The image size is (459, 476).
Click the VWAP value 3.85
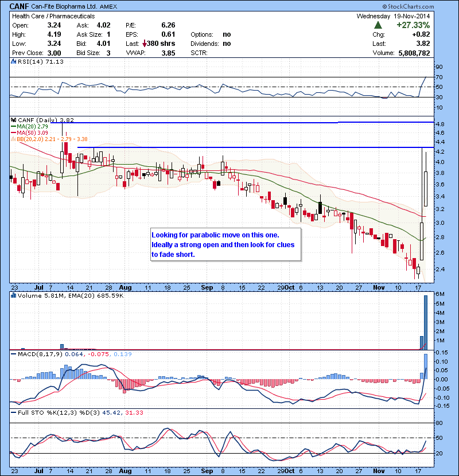pos(168,53)
